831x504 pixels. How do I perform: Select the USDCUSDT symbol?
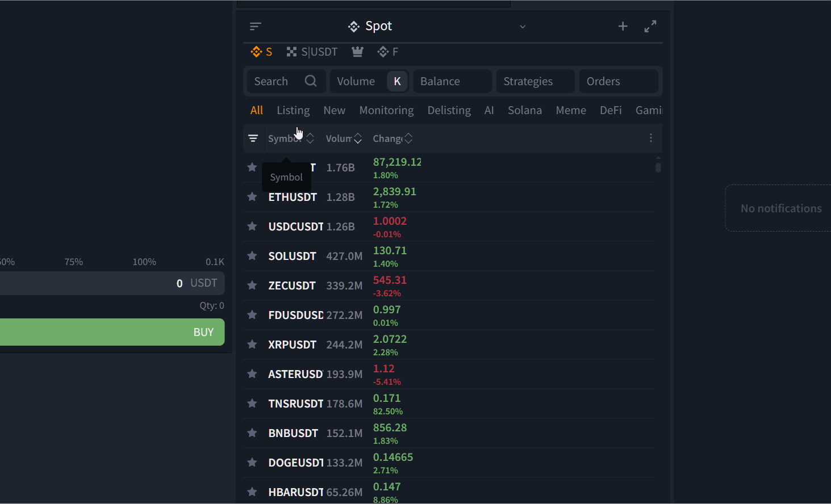[296, 226]
